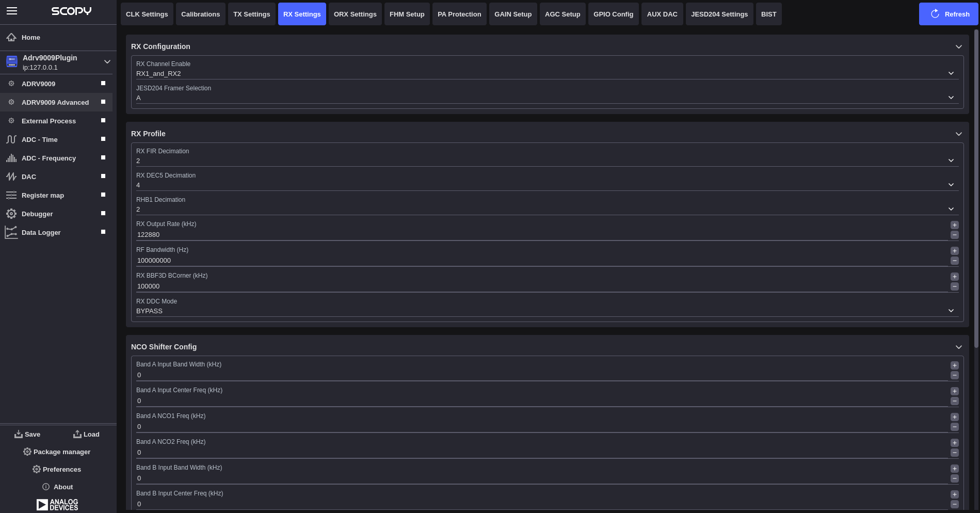
Task: Increment RX BBF3D BCorner value
Action: coord(955,277)
